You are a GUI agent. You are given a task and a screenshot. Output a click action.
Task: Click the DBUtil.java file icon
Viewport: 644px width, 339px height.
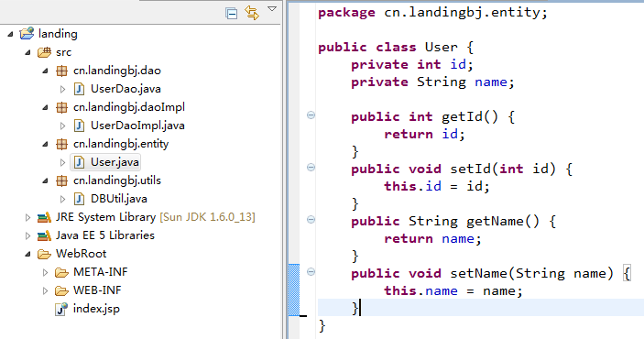(x=80, y=199)
